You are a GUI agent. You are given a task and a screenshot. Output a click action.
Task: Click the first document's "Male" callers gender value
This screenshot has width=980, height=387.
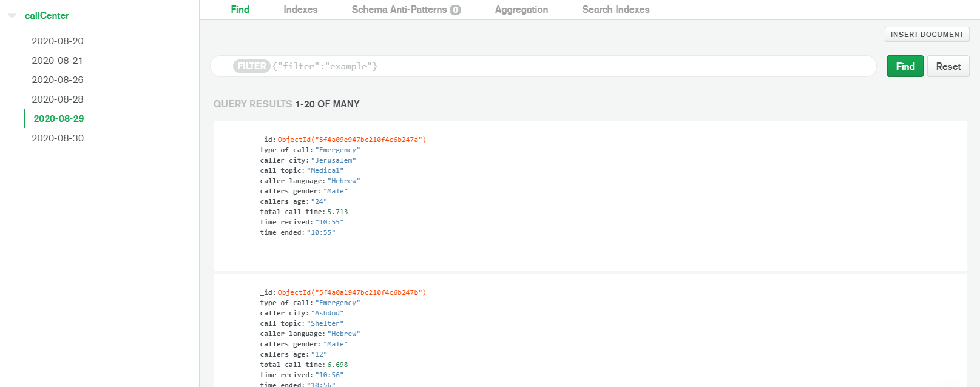(336, 191)
